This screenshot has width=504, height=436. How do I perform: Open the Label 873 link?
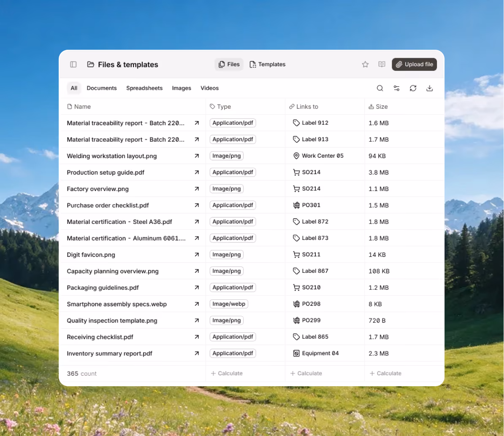pyautogui.click(x=311, y=238)
